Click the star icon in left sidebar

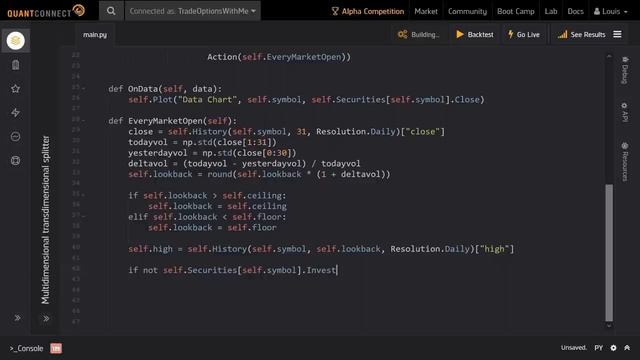[x=16, y=89]
